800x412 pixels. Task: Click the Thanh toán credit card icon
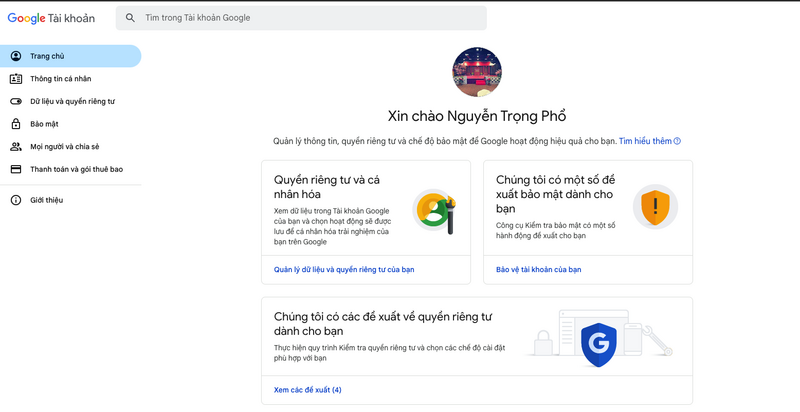click(x=15, y=169)
